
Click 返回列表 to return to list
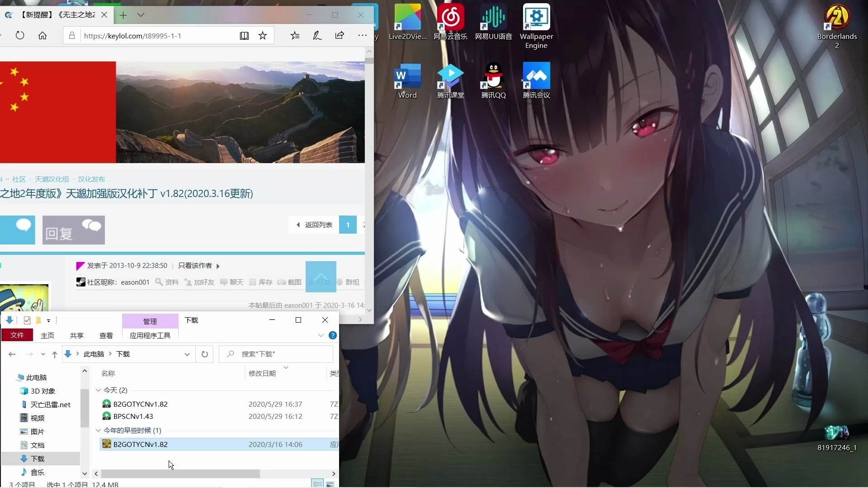pyautogui.click(x=314, y=225)
